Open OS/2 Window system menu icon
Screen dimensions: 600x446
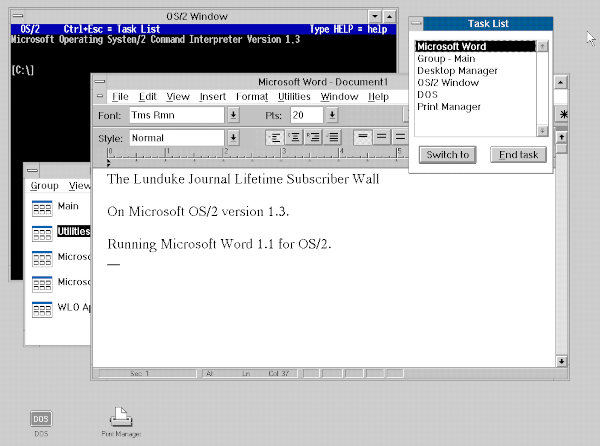[18, 16]
